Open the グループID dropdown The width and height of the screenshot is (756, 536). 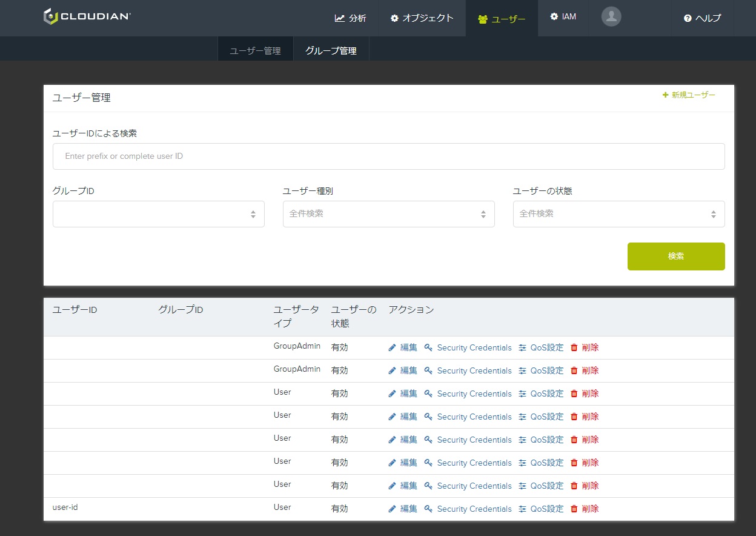click(158, 214)
